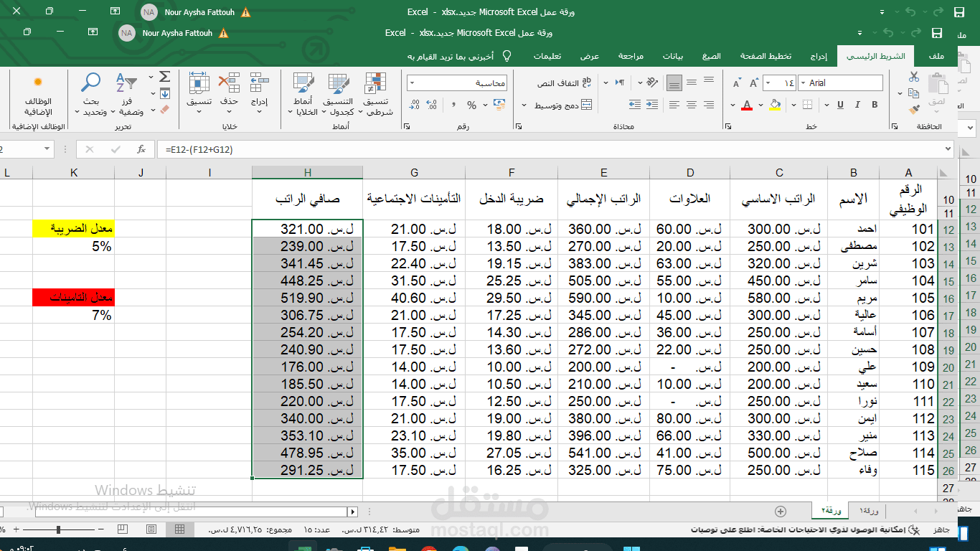Toggle Underline formatting

pos(841,105)
